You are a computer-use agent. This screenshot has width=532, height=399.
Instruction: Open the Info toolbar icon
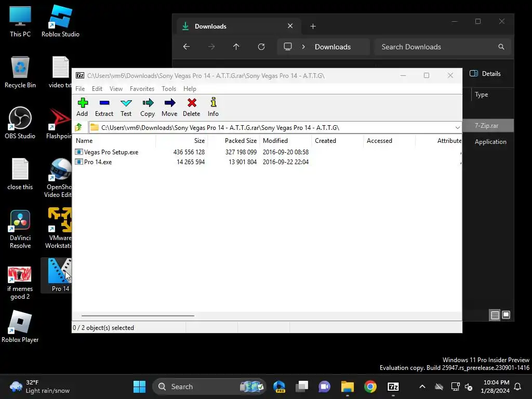(x=213, y=107)
